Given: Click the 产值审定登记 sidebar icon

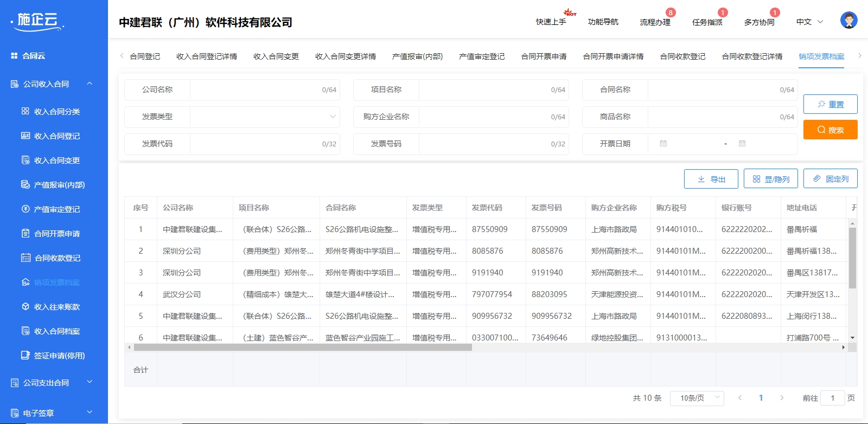Looking at the screenshot, I should (25, 209).
